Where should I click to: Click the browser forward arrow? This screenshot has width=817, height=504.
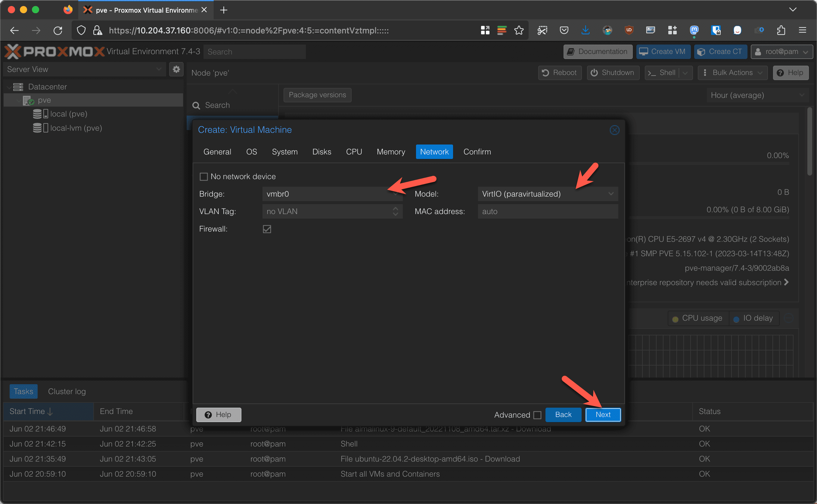(x=36, y=30)
